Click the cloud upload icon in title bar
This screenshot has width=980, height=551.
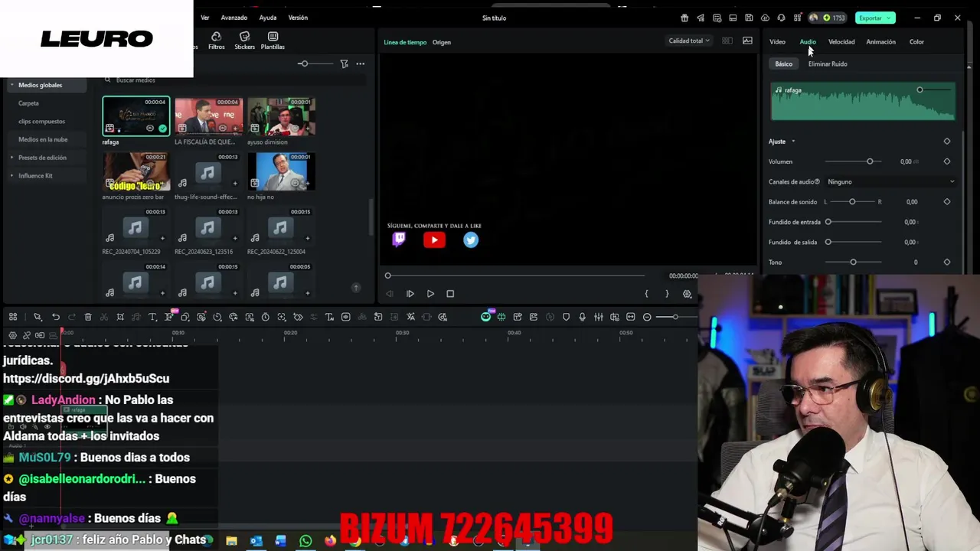point(764,18)
